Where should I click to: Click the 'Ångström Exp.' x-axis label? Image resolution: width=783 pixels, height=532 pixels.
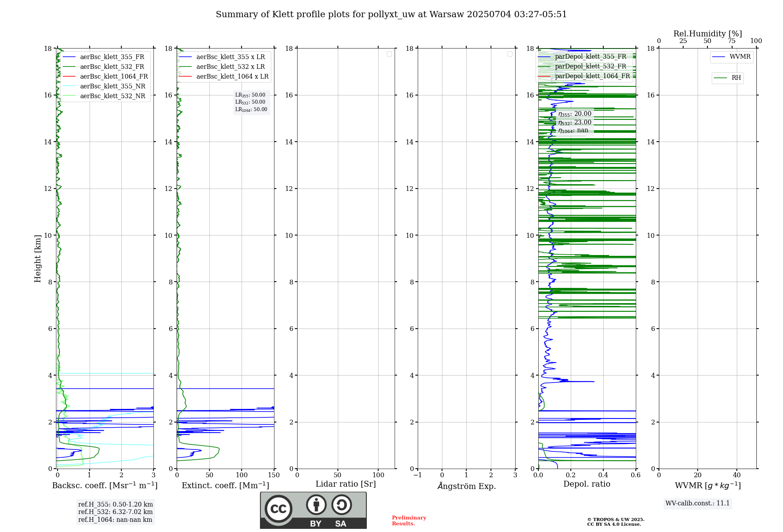467,486
